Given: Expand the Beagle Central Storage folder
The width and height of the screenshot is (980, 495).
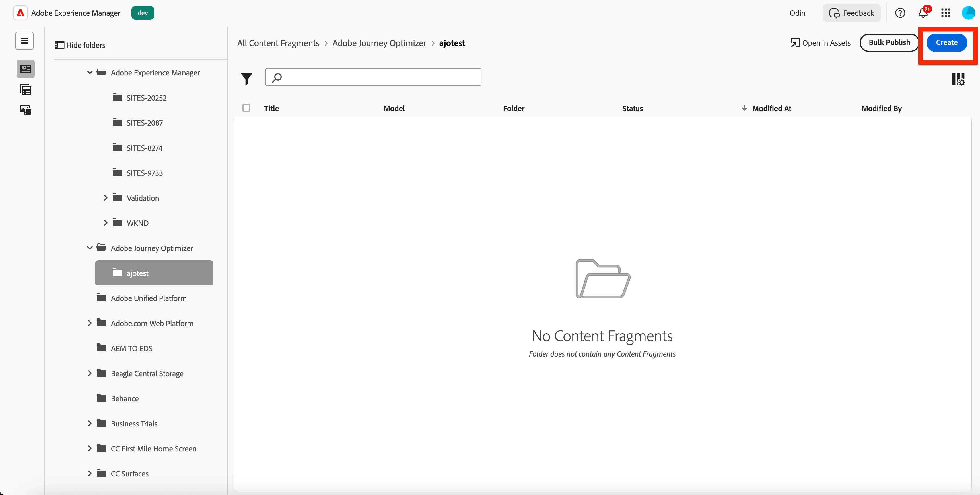Looking at the screenshot, I should [x=90, y=373].
